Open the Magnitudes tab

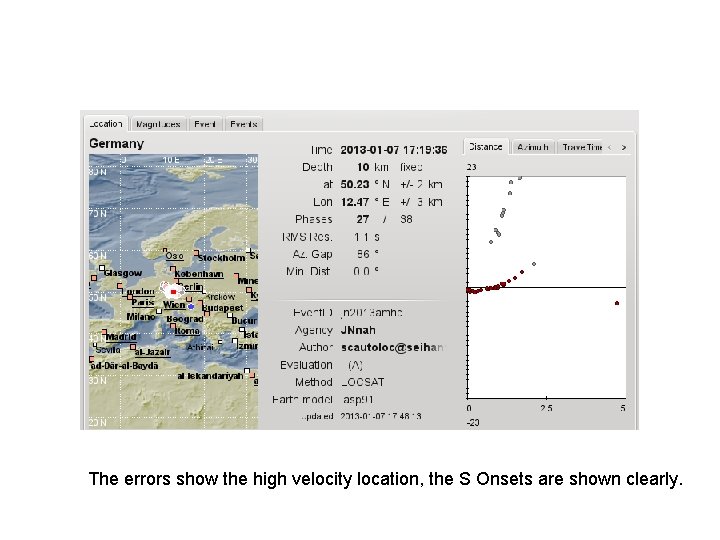point(158,124)
